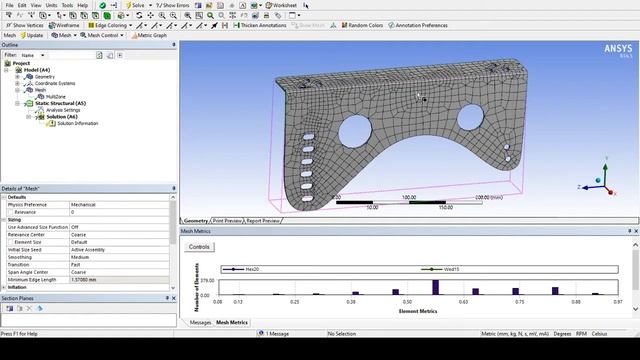
Task: Click the Minimum Edge Length value field
Action: click(x=119, y=280)
